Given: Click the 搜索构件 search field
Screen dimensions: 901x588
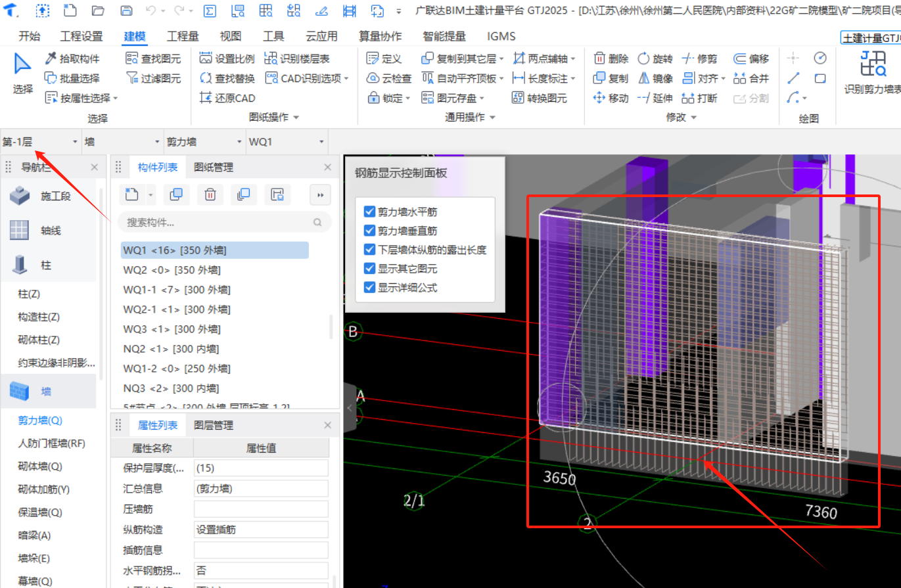Looking at the screenshot, I should pos(225,223).
